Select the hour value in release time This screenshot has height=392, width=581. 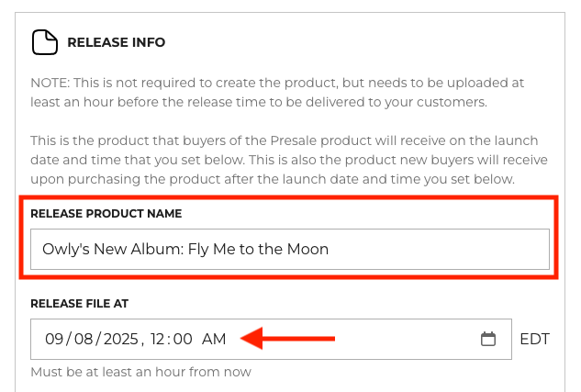(x=159, y=340)
